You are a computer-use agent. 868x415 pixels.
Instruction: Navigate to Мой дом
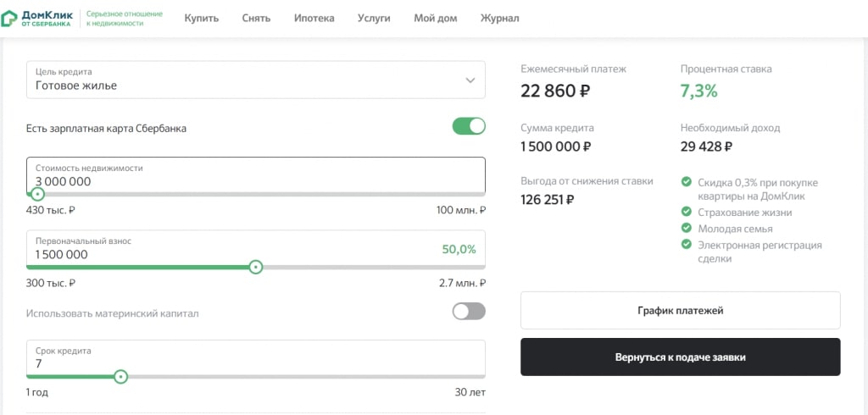point(435,18)
